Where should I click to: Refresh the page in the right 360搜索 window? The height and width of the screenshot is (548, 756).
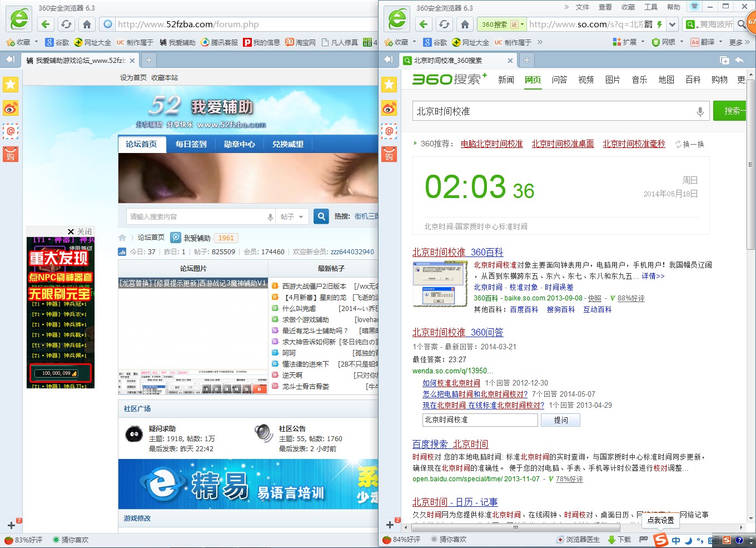click(444, 24)
